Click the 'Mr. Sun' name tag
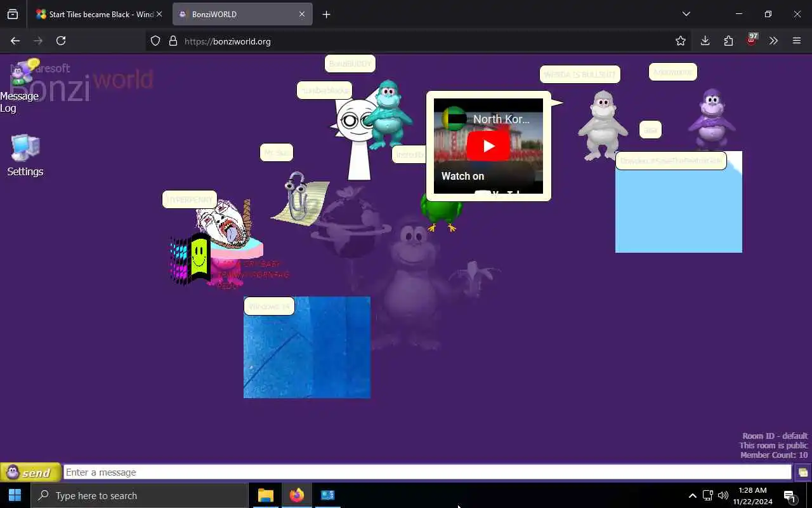 click(276, 152)
